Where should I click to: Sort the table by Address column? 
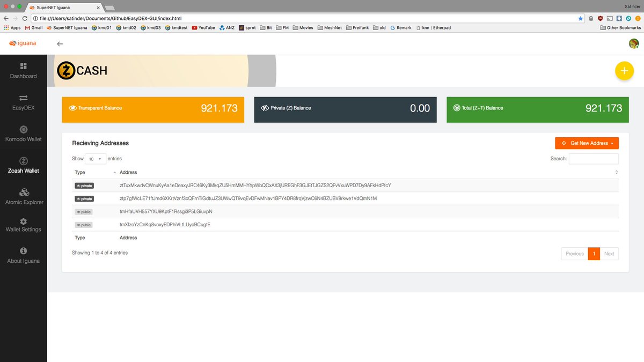click(x=369, y=172)
